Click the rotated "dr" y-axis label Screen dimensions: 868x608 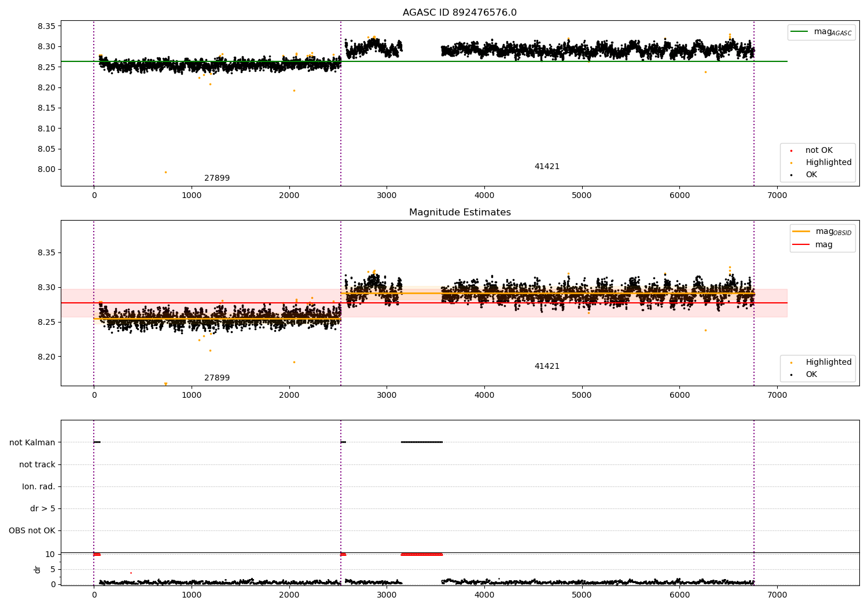(38, 569)
